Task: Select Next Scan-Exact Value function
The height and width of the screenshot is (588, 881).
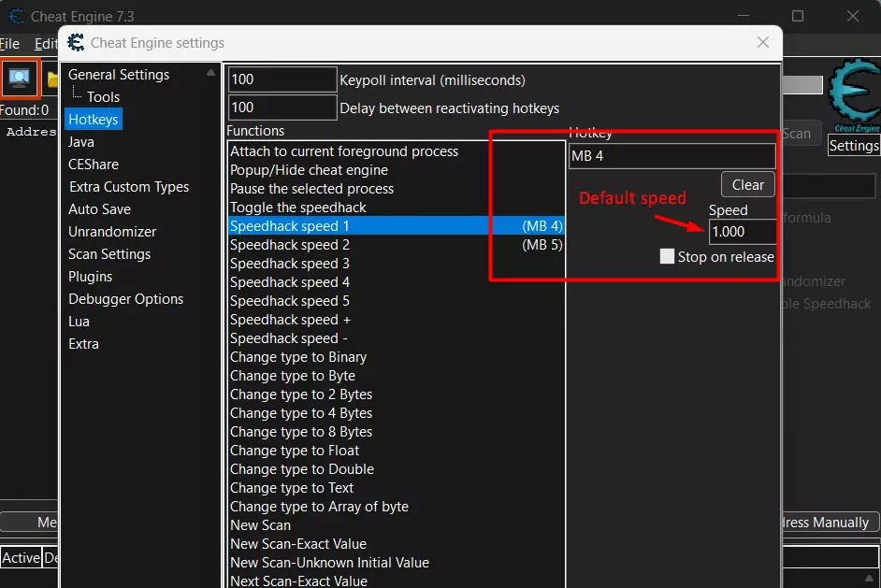Action: (397, 581)
